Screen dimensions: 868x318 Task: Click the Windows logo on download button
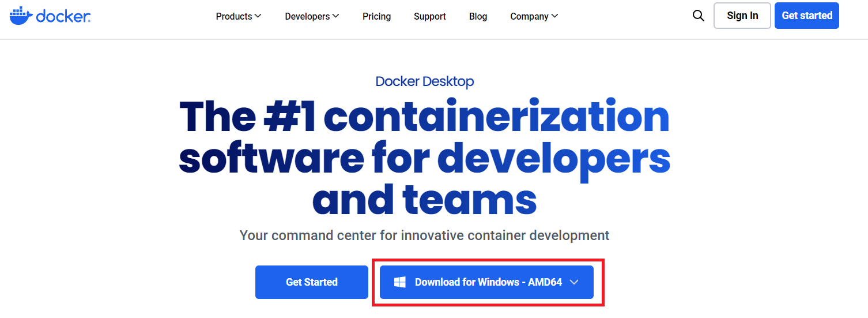400,282
